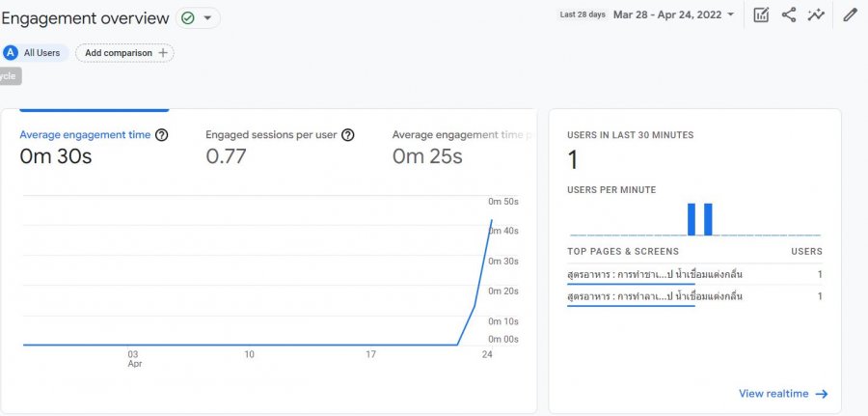The width and height of the screenshot is (868, 416).
Task: Click the second row in Top Pages & Screens
Action: [x=694, y=296]
